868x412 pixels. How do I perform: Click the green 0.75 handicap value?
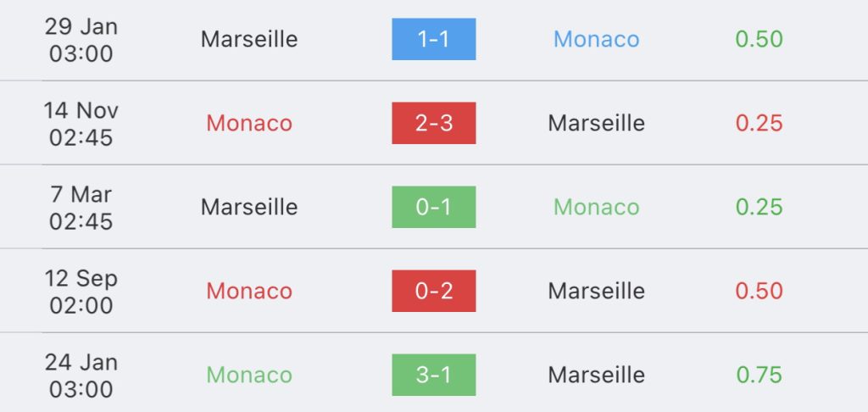tap(759, 375)
